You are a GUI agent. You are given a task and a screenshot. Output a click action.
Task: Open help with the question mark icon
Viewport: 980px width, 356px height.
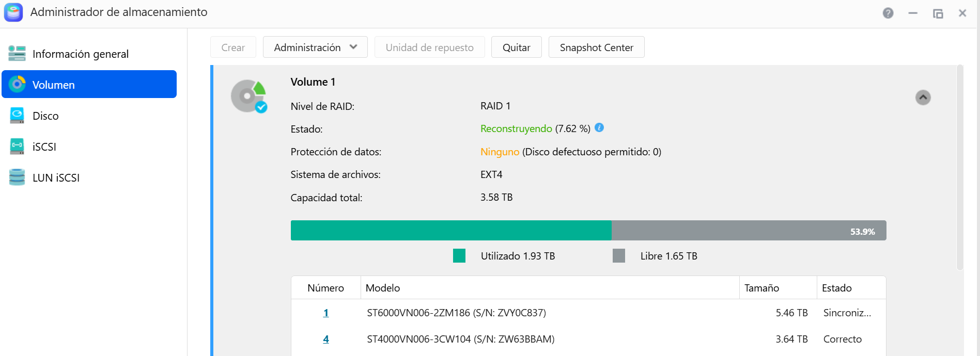pyautogui.click(x=888, y=13)
